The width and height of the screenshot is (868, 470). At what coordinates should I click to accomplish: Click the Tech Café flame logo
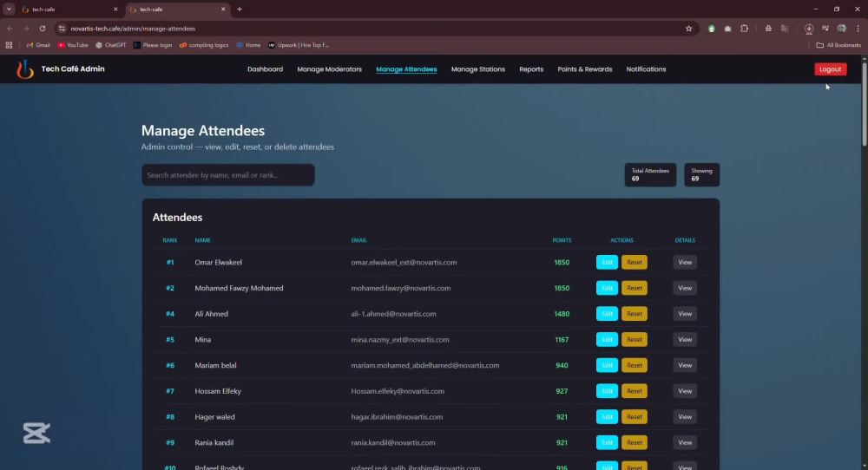pos(25,69)
